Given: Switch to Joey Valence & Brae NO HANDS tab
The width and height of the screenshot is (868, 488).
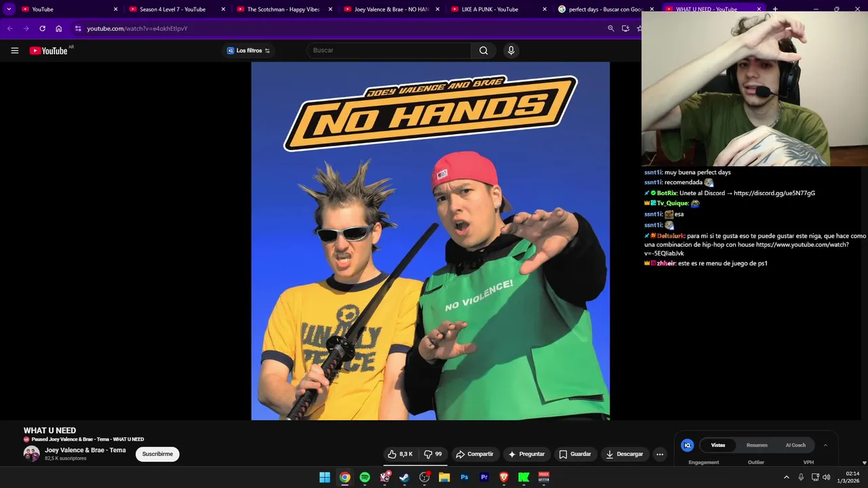Looking at the screenshot, I should tap(391, 9).
